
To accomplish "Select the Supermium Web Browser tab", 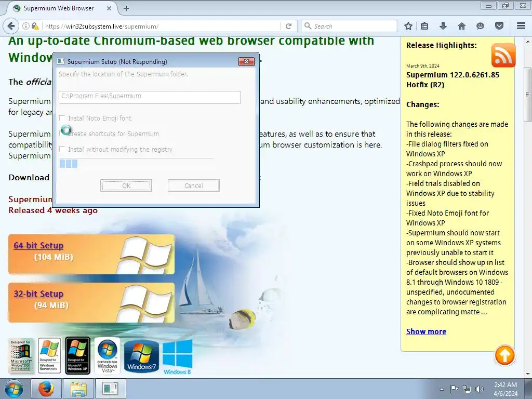I will pyautogui.click(x=62, y=8).
